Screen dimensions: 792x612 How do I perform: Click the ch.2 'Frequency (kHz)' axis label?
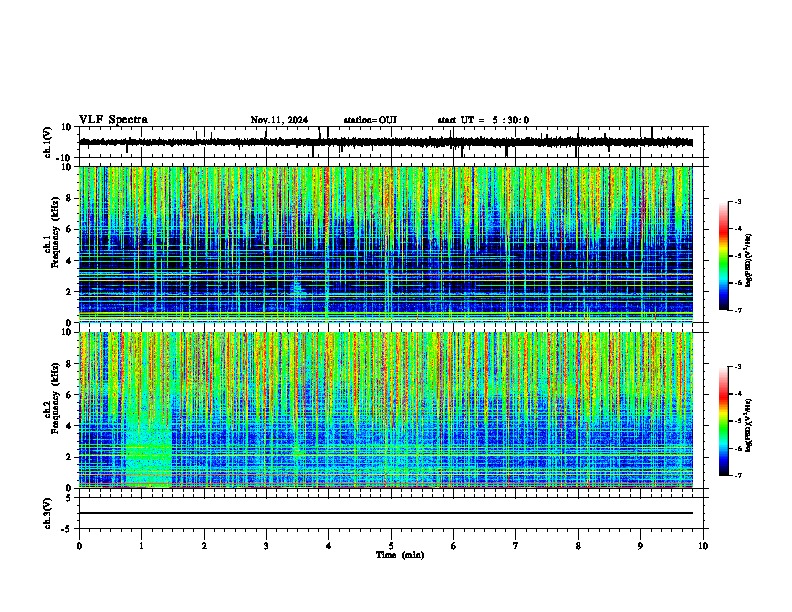pyautogui.click(x=55, y=398)
